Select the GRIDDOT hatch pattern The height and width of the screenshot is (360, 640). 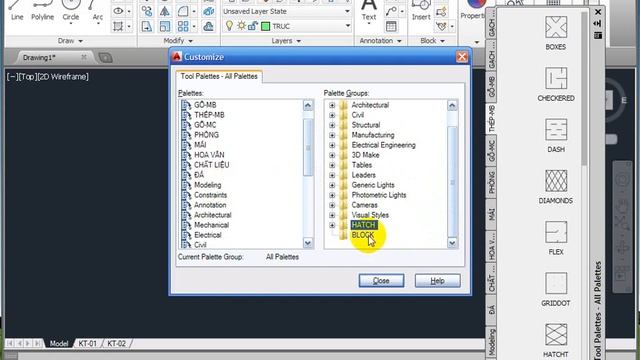click(x=556, y=289)
